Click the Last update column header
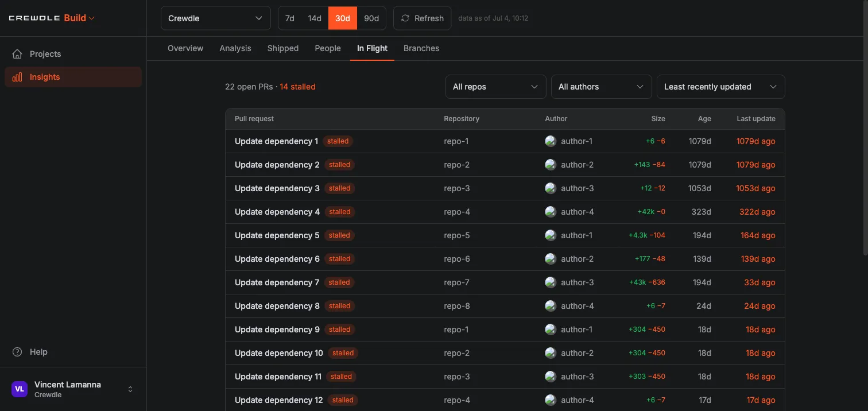Image resolution: width=868 pixels, height=411 pixels. pyautogui.click(x=756, y=119)
